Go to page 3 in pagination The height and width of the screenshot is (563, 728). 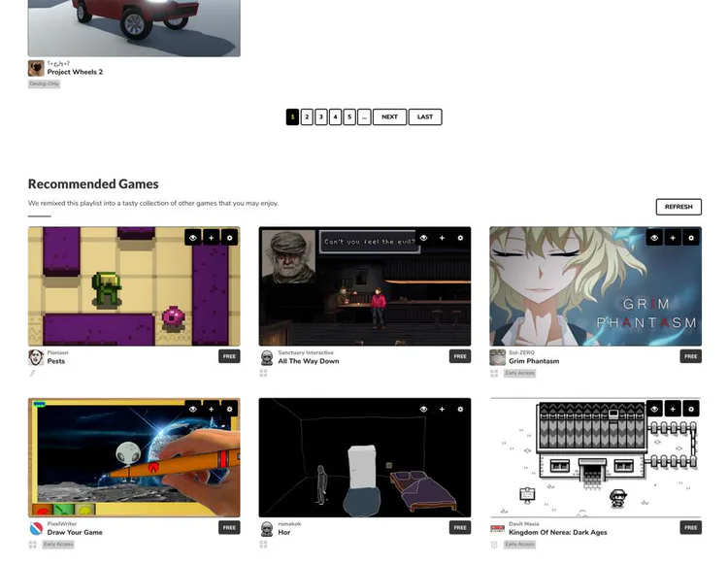pos(321,116)
